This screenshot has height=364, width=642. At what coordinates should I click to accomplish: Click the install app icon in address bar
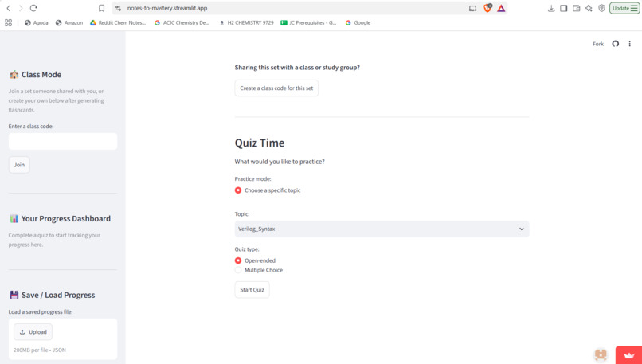point(473,8)
